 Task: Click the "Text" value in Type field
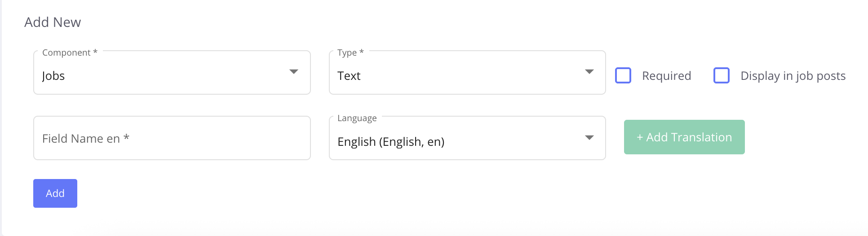click(x=349, y=76)
